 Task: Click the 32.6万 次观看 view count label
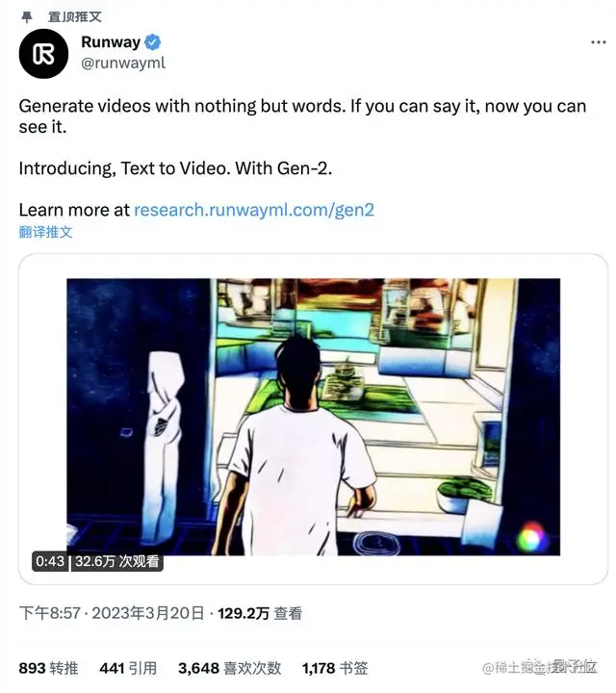tap(117, 562)
